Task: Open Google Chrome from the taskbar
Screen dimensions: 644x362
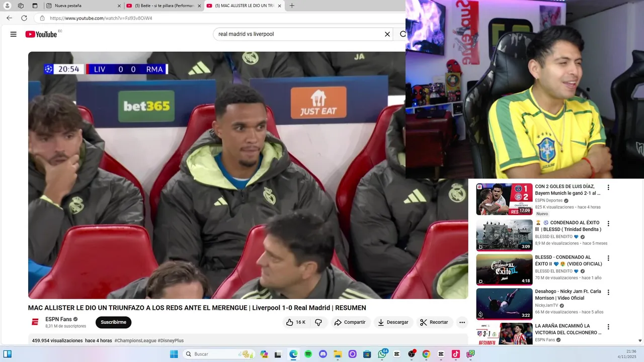Action: pyautogui.click(x=426, y=354)
